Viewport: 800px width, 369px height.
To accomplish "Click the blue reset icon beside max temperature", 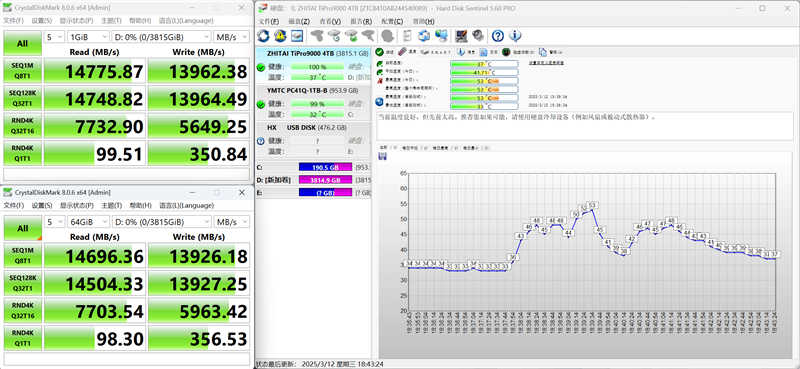I will pyautogui.click(x=380, y=102).
